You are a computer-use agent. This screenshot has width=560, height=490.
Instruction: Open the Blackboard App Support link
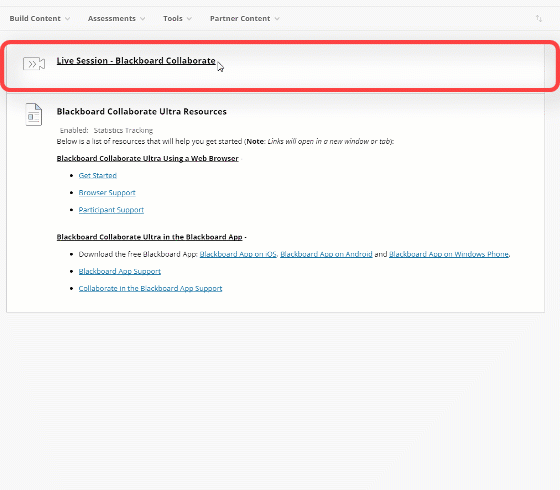click(120, 271)
